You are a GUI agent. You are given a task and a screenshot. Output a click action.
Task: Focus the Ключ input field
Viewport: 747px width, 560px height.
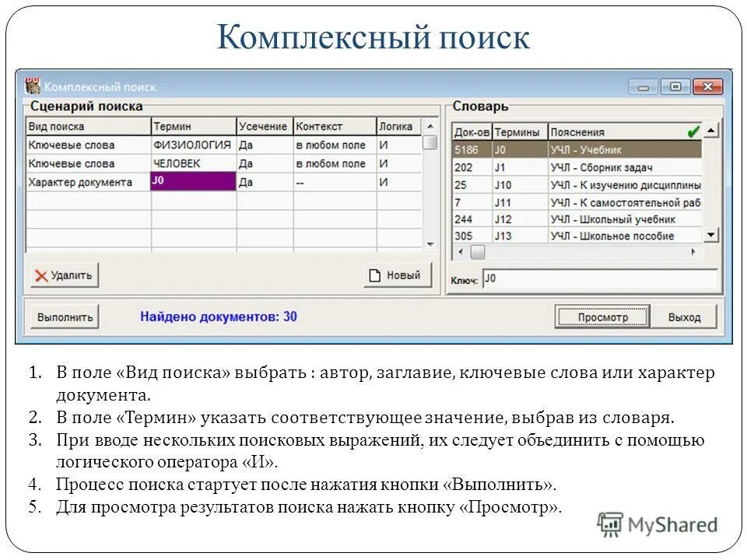(x=600, y=278)
